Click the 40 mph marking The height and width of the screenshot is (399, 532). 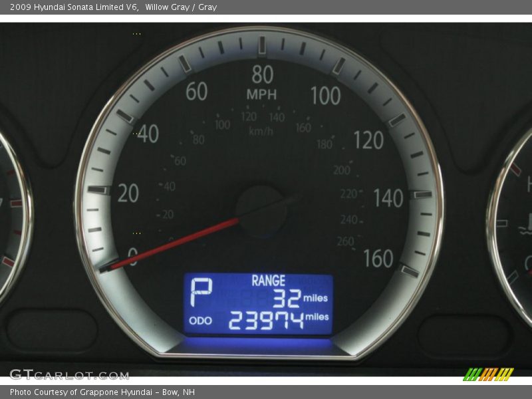click(148, 134)
